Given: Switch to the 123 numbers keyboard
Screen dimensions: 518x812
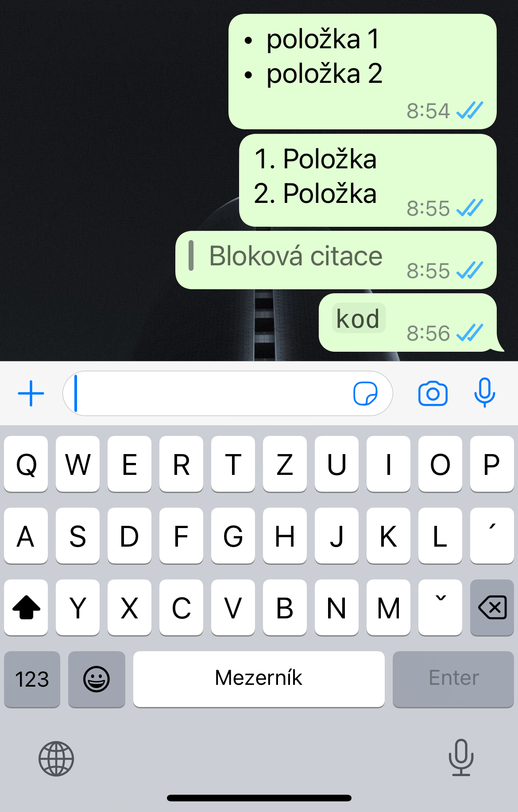Looking at the screenshot, I should click(32, 679).
